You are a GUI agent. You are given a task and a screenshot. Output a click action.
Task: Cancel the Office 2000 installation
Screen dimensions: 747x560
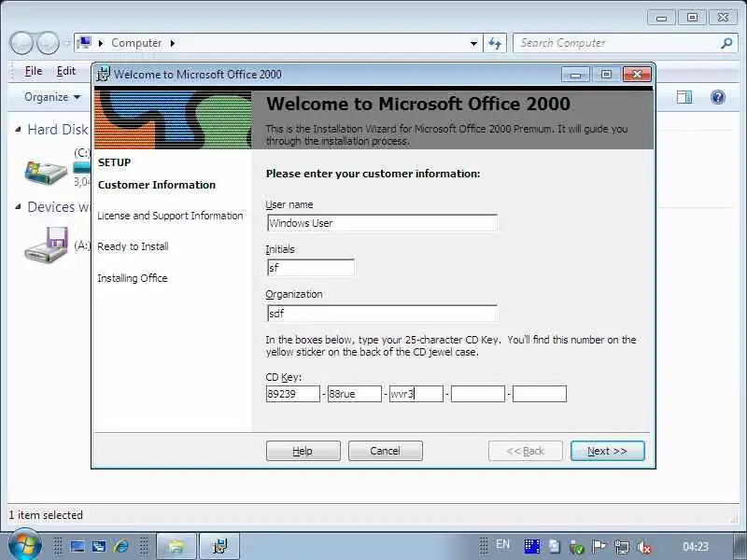[x=385, y=451]
